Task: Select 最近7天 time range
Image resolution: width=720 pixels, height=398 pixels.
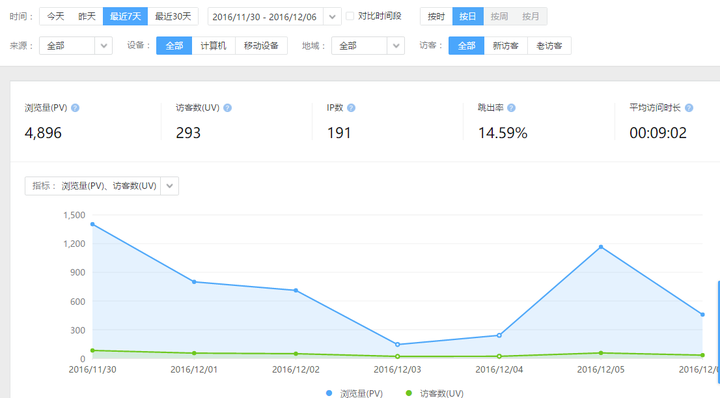Action: 125,17
